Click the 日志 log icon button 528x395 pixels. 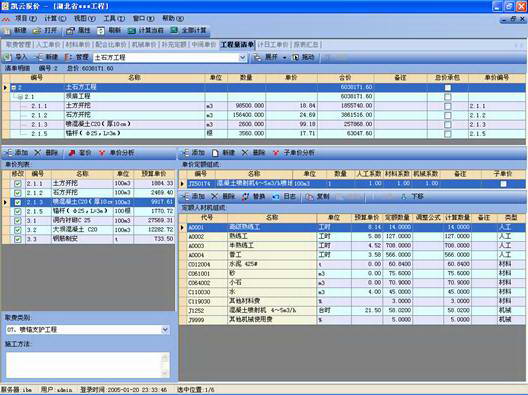click(276, 196)
